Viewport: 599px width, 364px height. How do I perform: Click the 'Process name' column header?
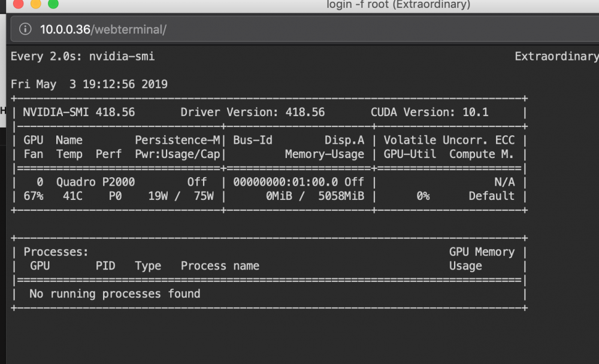pyautogui.click(x=220, y=266)
